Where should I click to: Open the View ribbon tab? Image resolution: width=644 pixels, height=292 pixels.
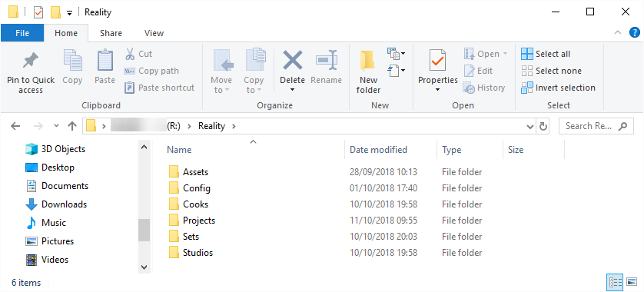pyautogui.click(x=154, y=33)
